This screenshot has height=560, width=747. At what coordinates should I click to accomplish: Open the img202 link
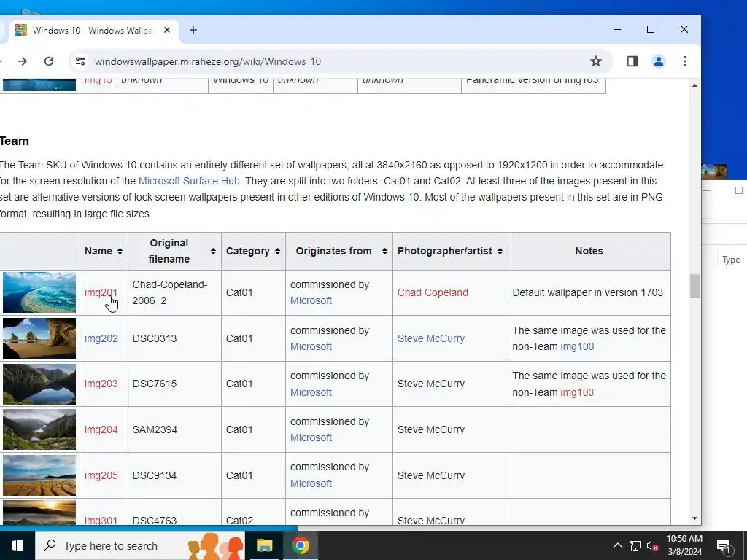101,338
